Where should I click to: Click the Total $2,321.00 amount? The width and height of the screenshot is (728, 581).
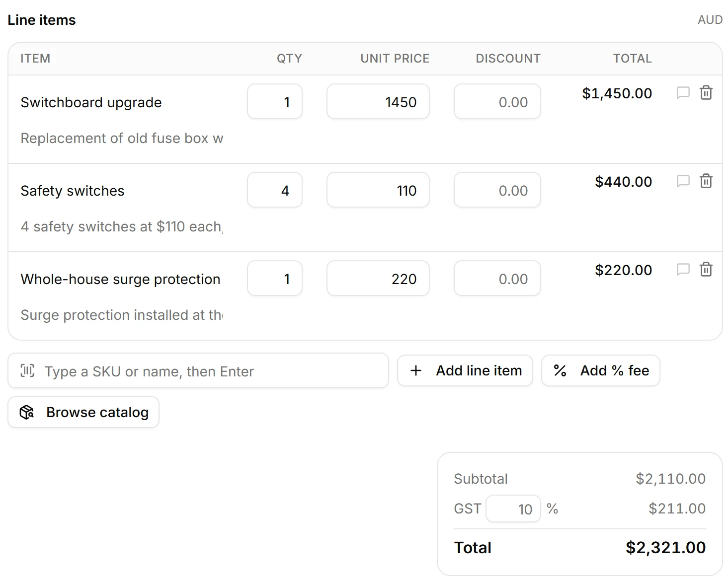pos(665,548)
